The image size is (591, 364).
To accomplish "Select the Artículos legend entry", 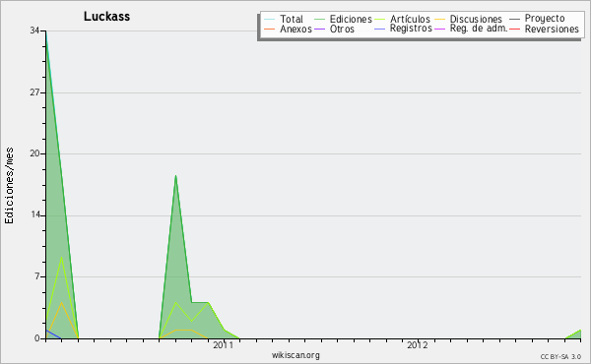I will 410,19.
